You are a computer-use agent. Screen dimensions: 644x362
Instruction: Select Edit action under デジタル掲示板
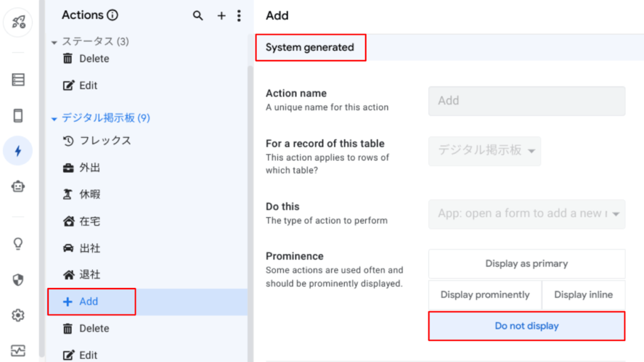[147, 355]
